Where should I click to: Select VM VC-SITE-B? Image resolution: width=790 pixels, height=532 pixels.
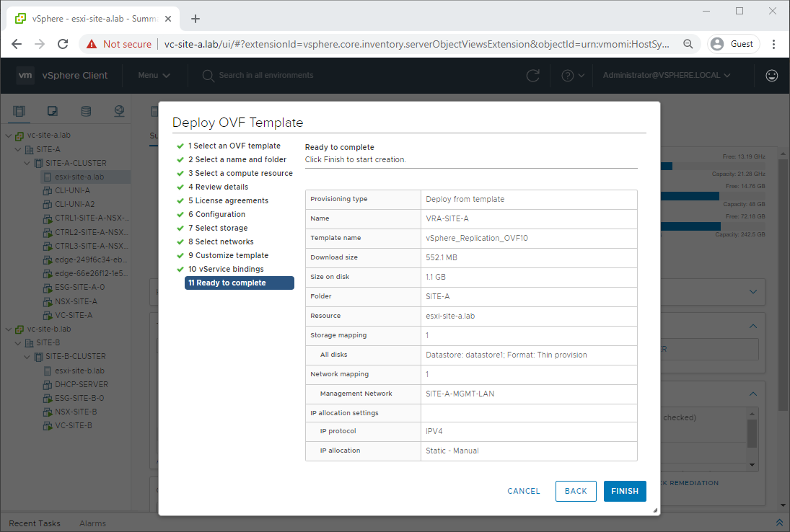[73, 425]
